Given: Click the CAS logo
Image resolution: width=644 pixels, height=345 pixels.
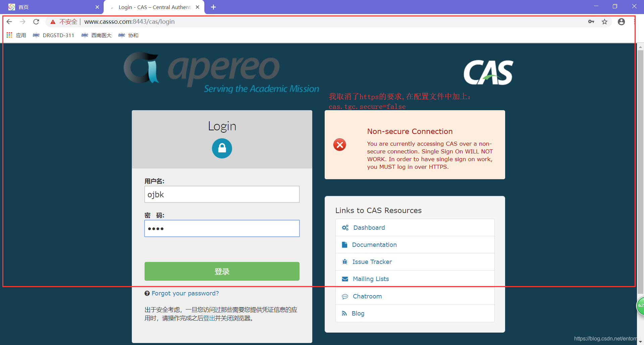Looking at the screenshot, I should (488, 72).
